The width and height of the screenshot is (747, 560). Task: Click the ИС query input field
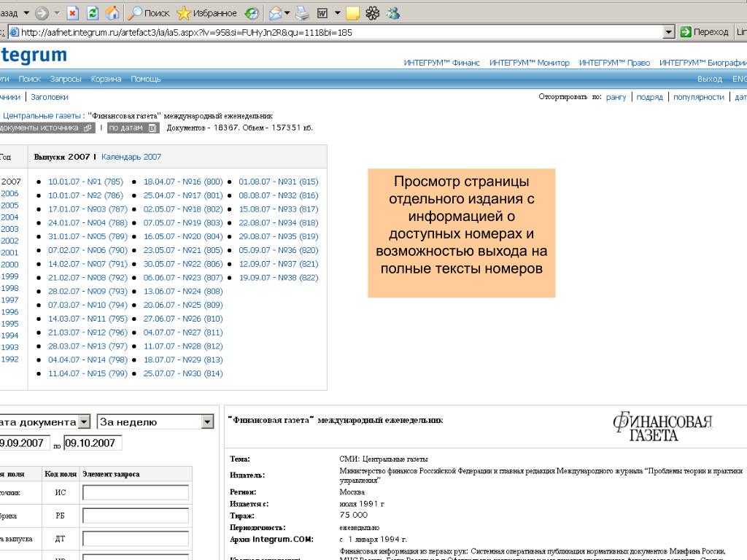[x=136, y=492]
